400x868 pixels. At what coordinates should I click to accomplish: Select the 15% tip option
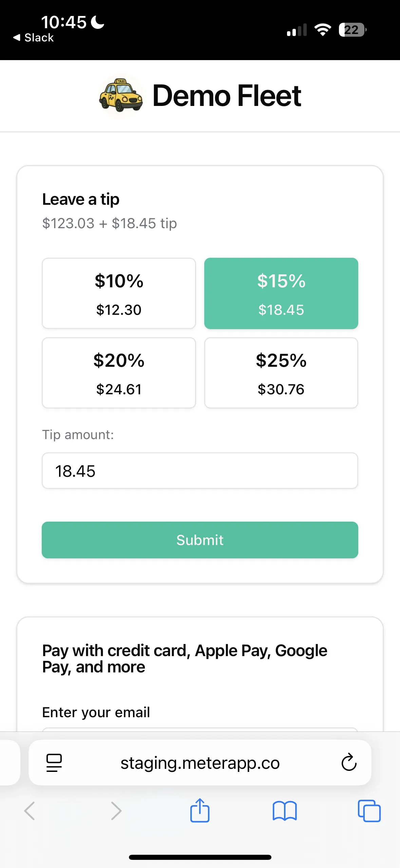point(281,293)
